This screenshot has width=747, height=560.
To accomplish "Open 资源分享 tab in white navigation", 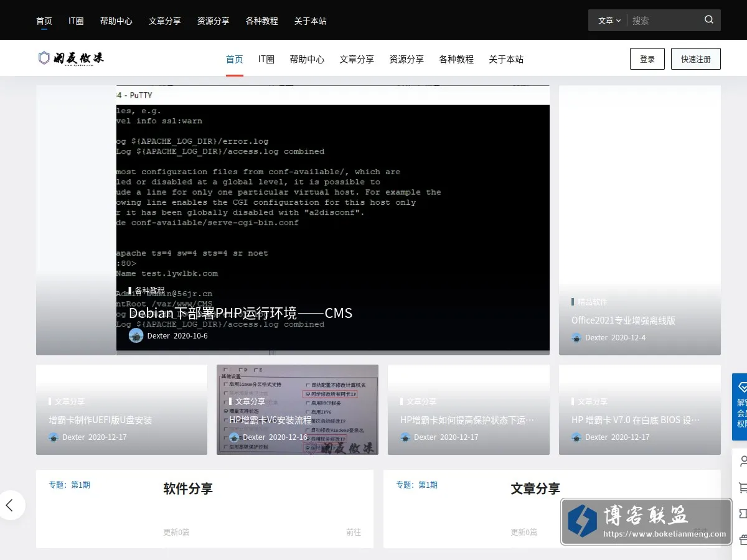I will [406, 59].
